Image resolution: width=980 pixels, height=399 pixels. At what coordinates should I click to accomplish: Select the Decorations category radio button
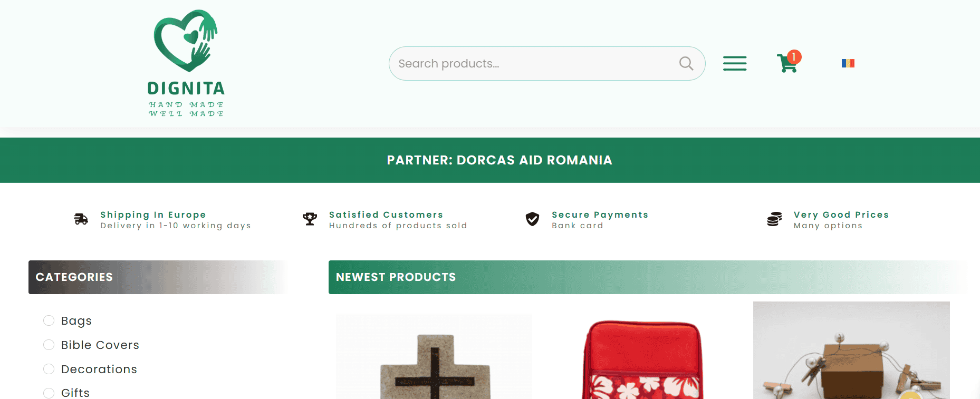tap(49, 369)
